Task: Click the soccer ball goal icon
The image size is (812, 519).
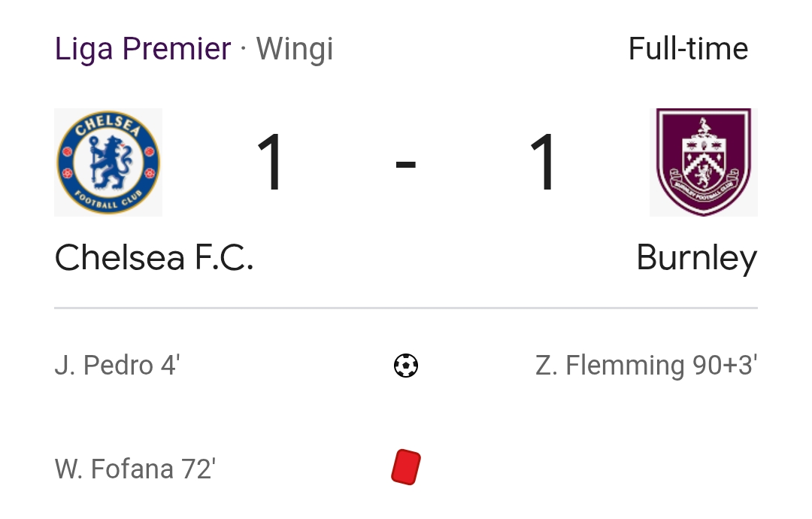Action: click(406, 366)
